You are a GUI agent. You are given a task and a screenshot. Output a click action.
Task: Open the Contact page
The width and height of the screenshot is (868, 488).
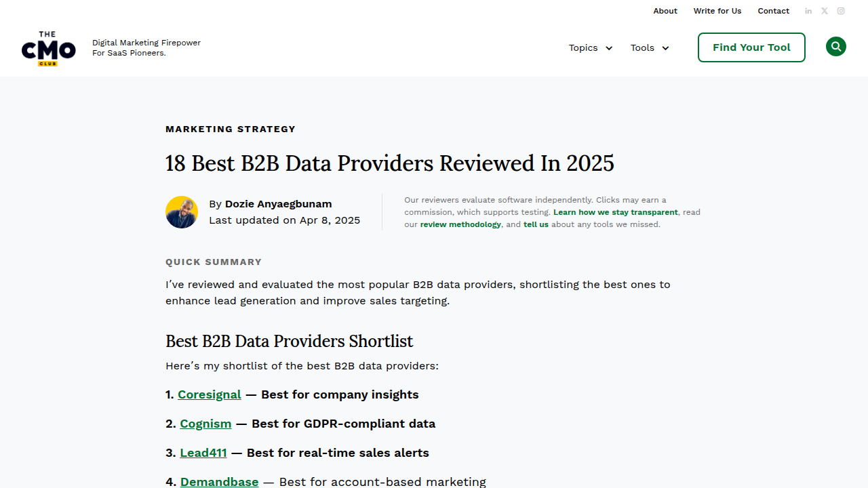[x=774, y=11]
